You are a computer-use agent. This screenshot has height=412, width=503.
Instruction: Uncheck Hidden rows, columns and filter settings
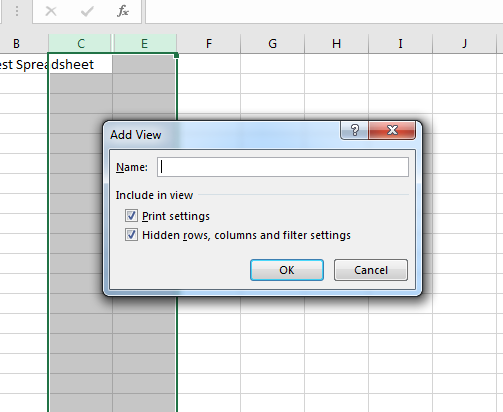(131, 235)
